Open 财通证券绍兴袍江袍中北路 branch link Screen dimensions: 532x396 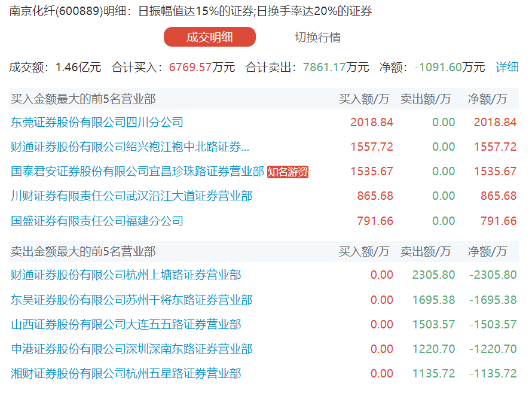point(130,147)
